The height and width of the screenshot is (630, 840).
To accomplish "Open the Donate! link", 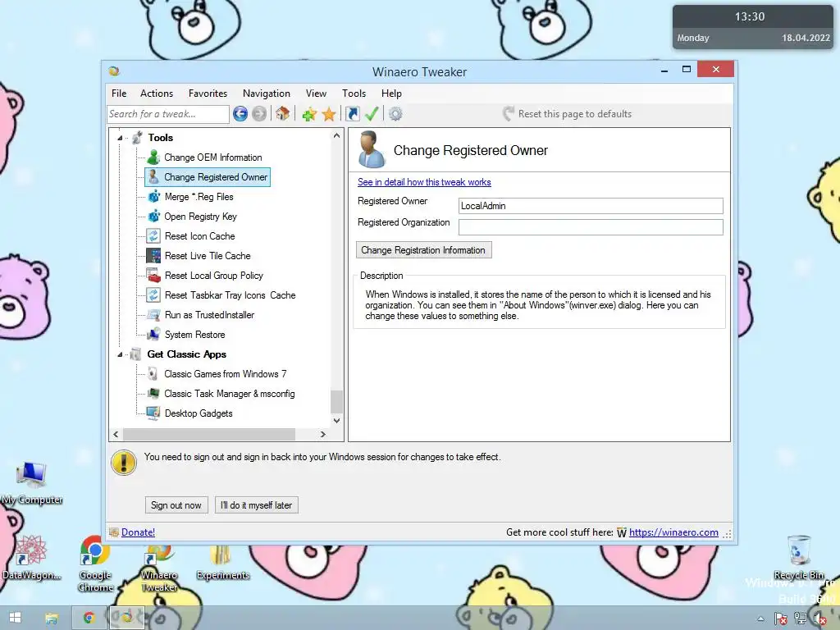I will [138, 532].
